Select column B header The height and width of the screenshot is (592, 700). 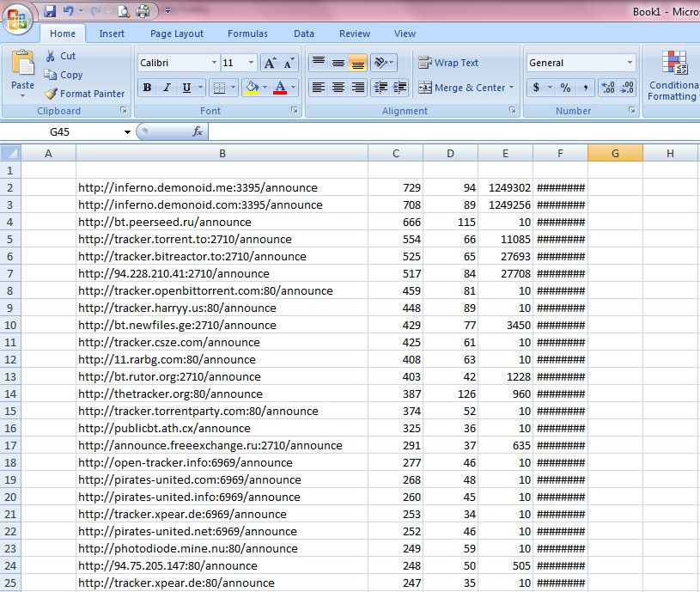(222, 154)
